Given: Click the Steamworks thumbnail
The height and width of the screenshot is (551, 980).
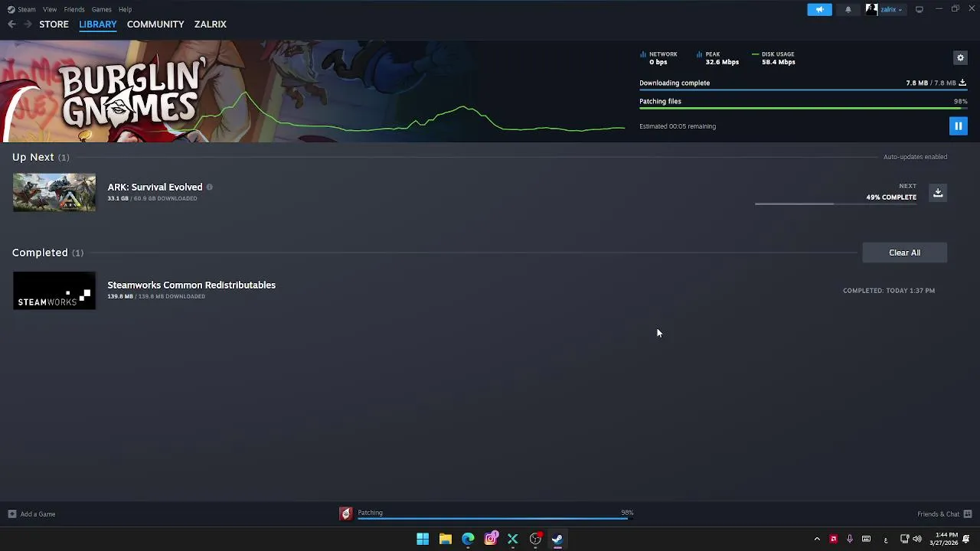Looking at the screenshot, I should coord(54,291).
